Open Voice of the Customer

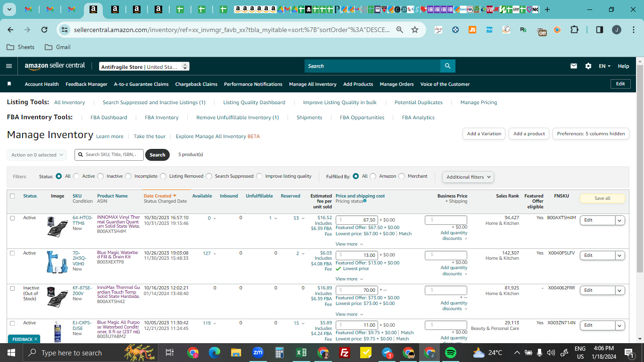tap(445, 84)
